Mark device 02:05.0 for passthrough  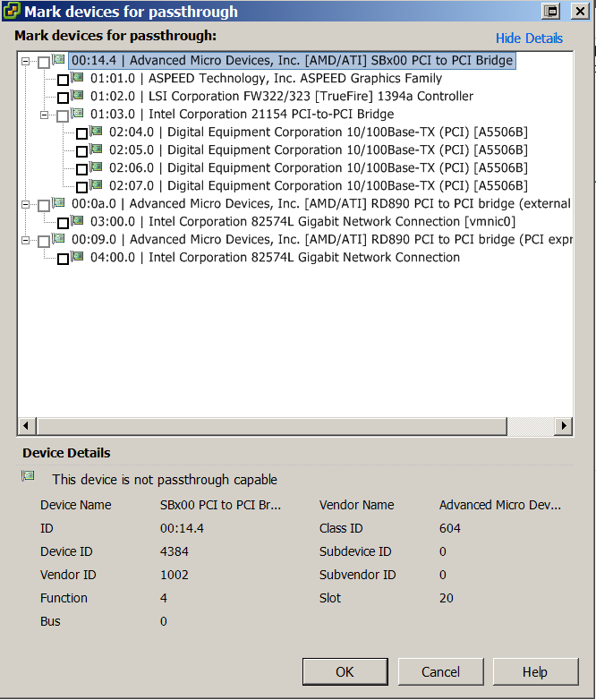[81, 151]
